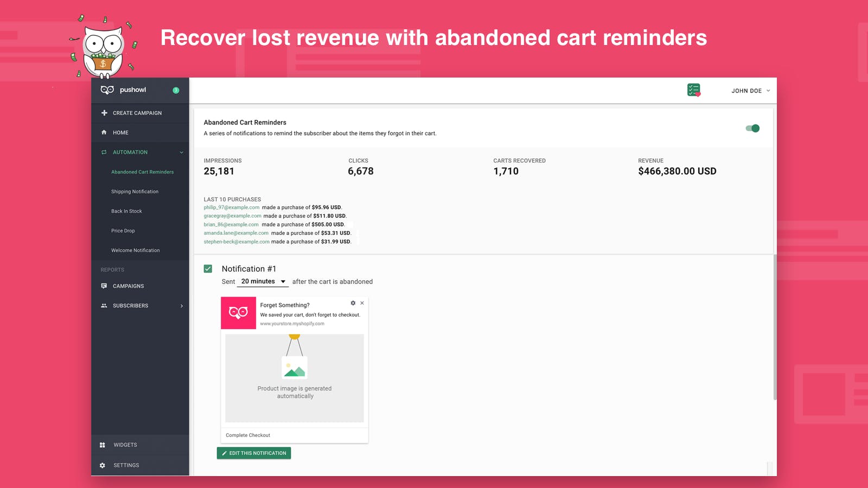Go to Back In Stock automation
This screenshot has height=488, width=868.
pos(126,211)
